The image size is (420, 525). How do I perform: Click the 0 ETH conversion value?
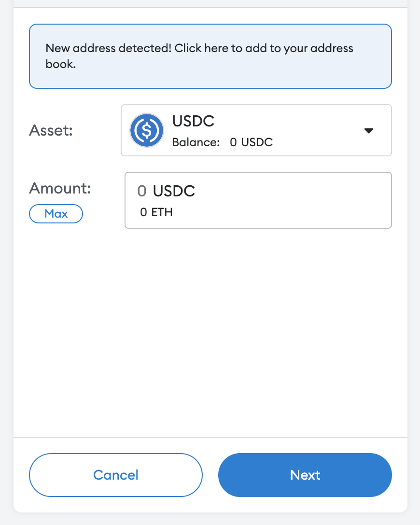[156, 212]
